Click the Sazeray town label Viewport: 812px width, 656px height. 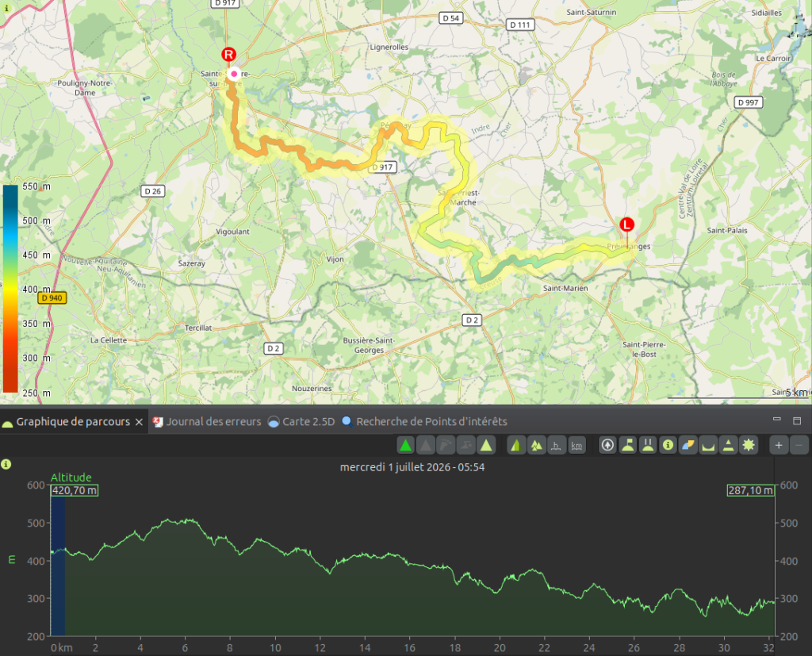click(x=192, y=263)
